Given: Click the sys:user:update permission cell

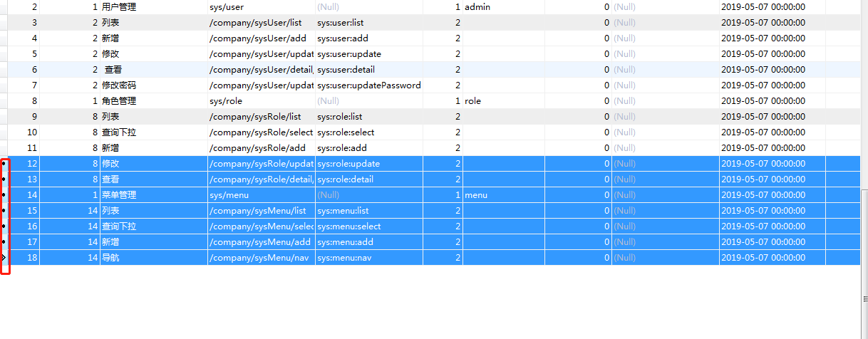Looking at the screenshot, I should [368, 54].
